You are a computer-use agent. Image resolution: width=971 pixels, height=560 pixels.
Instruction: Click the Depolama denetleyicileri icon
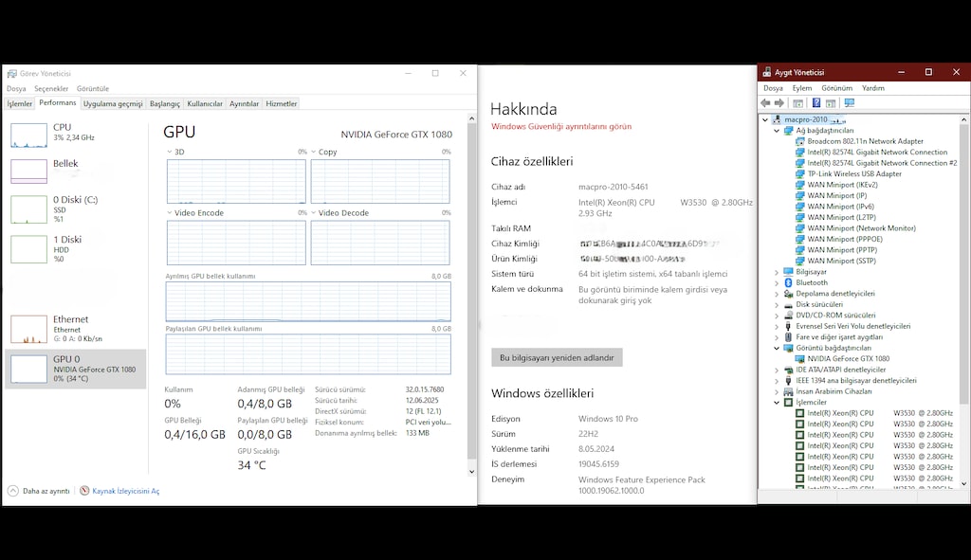(x=788, y=294)
